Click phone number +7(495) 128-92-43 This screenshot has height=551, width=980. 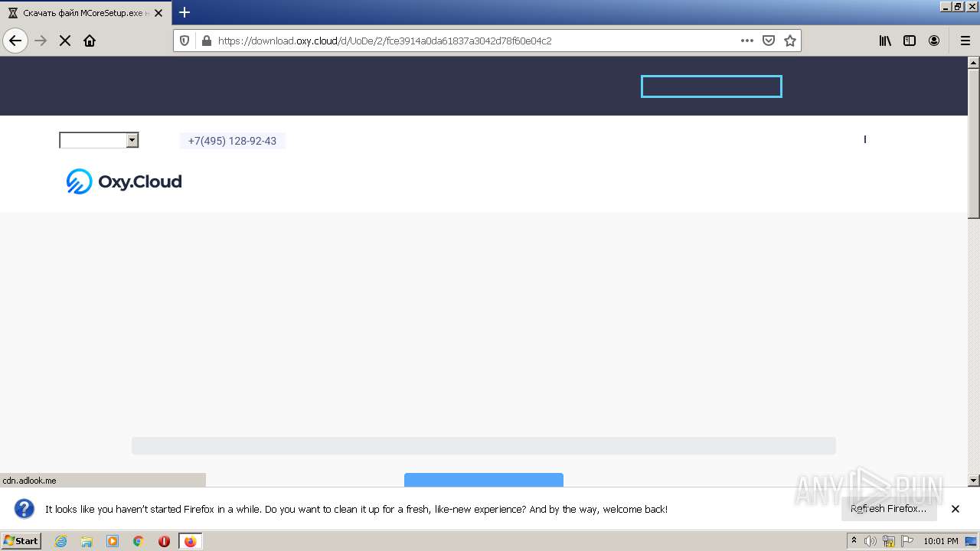(x=232, y=141)
